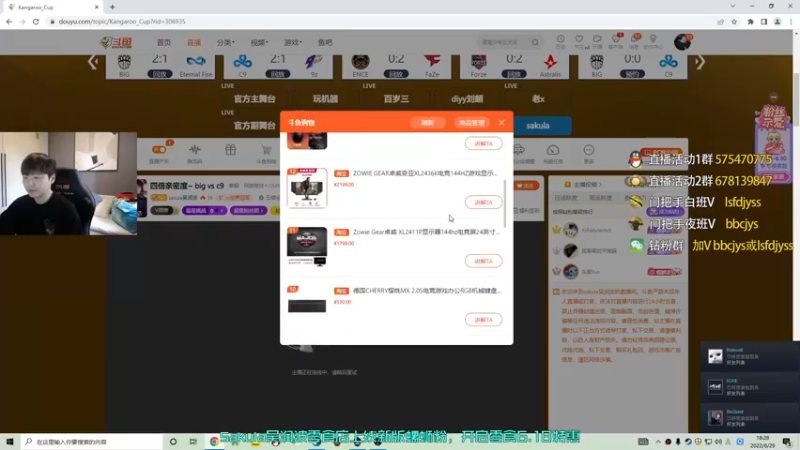
Task: Click explain button for Zowie XL2411P monitor
Action: [483, 261]
